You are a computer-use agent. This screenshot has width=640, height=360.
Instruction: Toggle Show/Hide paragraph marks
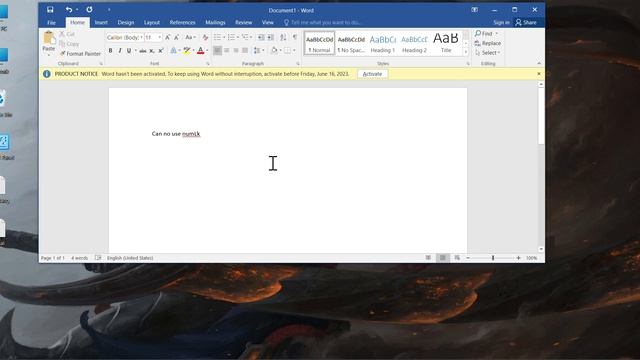click(295, 38)
